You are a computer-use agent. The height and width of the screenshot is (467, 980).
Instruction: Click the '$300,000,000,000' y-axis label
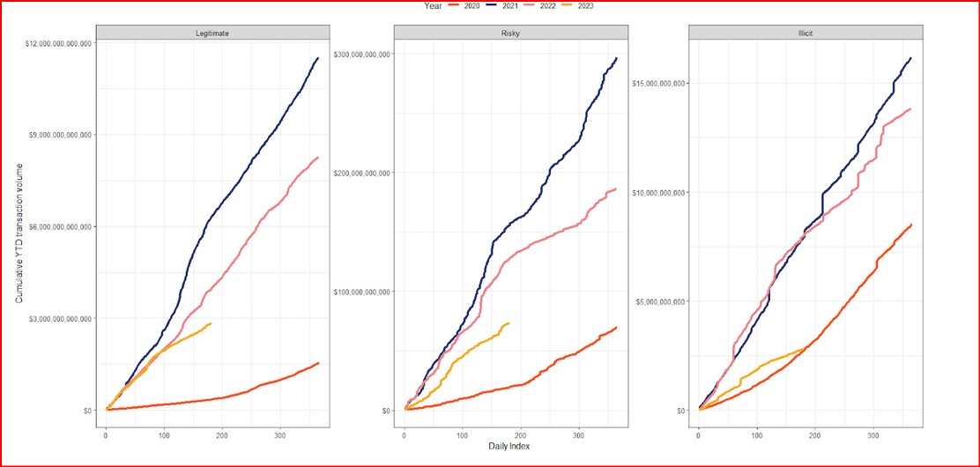tap(363, 55)
